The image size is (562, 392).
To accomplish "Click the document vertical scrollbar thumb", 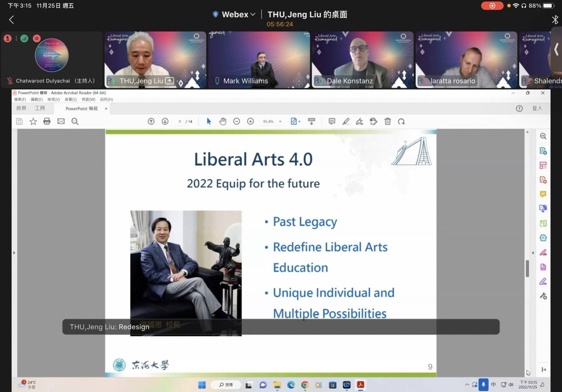I will point(527,268).
